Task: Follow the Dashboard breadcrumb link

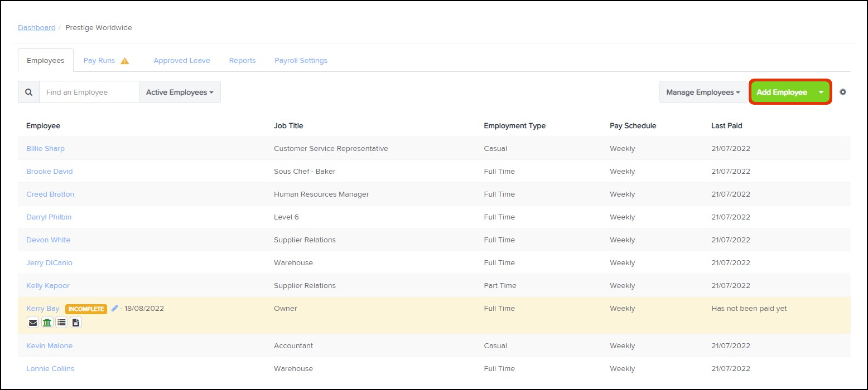Action: (x=37, y=27)
